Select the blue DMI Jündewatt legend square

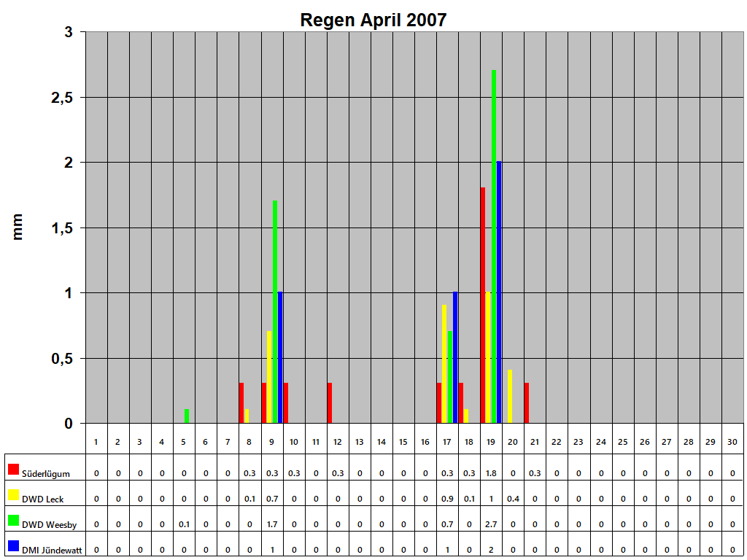[13, 544]
